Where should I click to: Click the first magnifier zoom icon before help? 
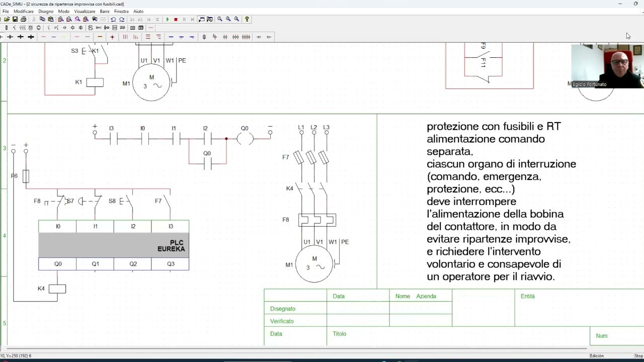[220, 19]
